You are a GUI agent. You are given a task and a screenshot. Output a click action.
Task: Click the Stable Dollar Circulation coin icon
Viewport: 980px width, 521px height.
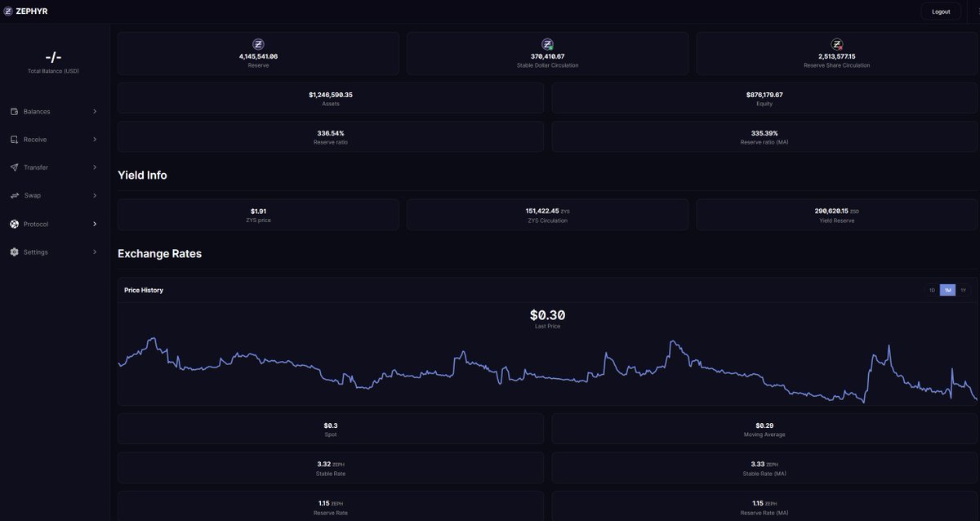point(547,44)
